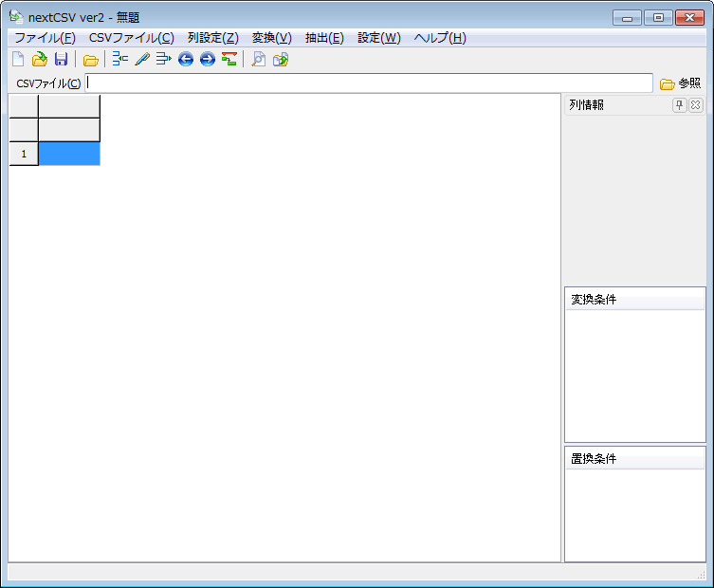
Task: Click the new blank document icon
Action: [18, 60]
